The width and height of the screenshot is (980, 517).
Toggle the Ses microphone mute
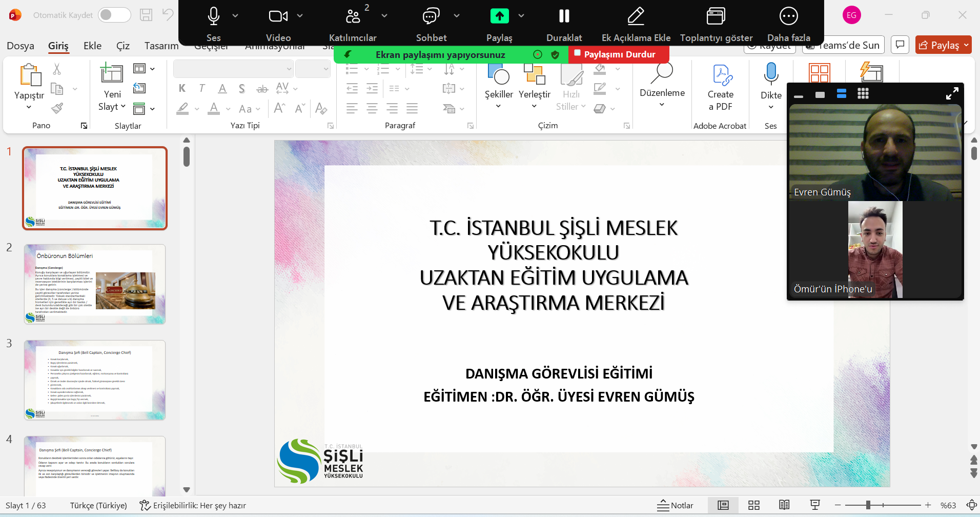click(213, 17)
